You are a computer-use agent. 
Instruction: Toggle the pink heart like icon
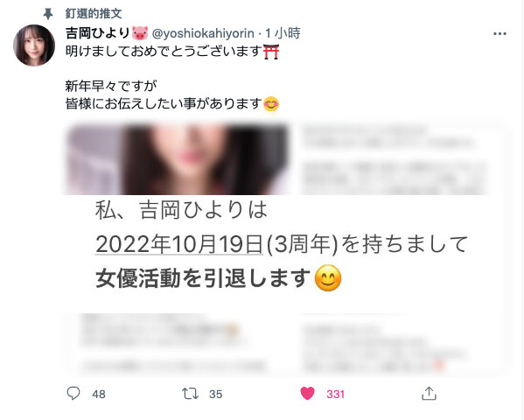(x=307, y=393)
